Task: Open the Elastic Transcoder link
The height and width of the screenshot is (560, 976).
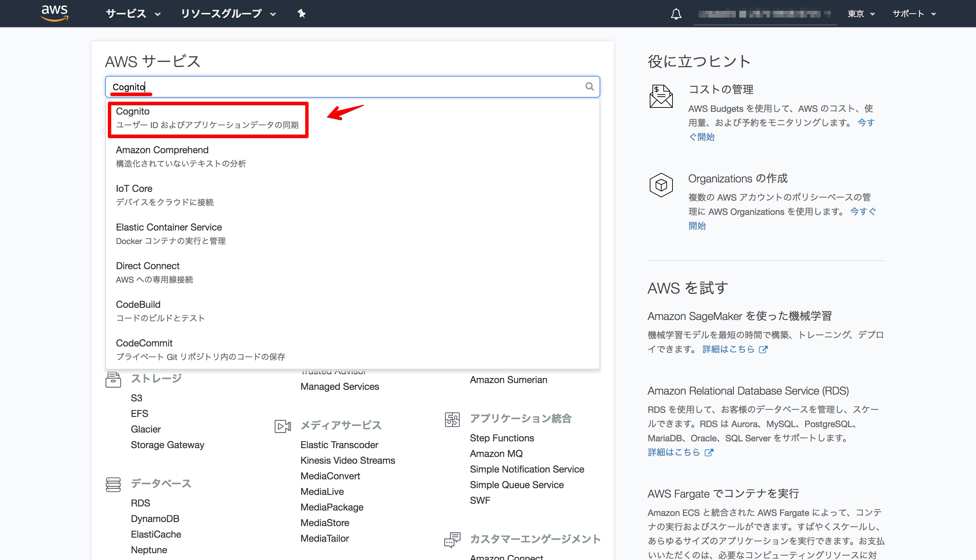Action: (339, 445)
